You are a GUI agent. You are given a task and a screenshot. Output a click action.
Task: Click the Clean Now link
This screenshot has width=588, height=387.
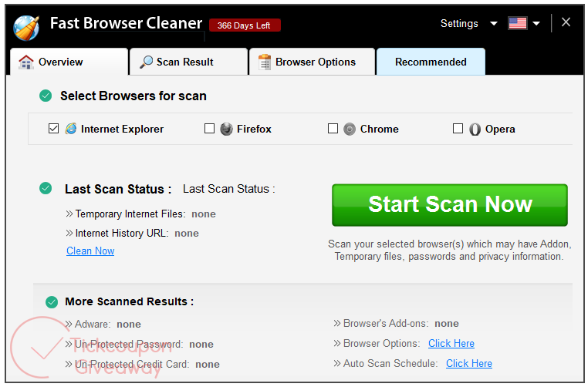90,251
